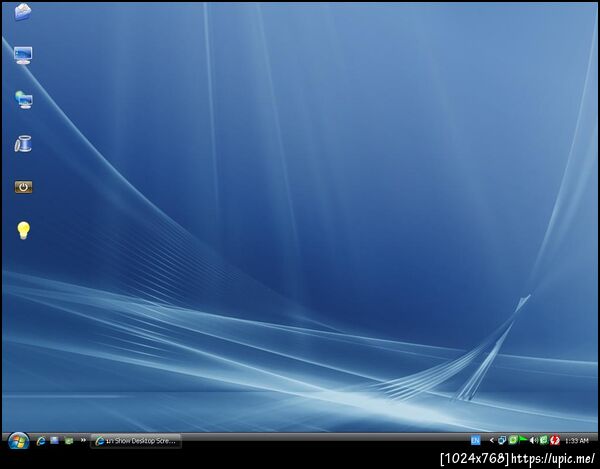Image resolution: width=600 pixels, height=469 pixels.
Task: Select the power button desktop icon
Action: pyautogui.click(x=23, y=187)
